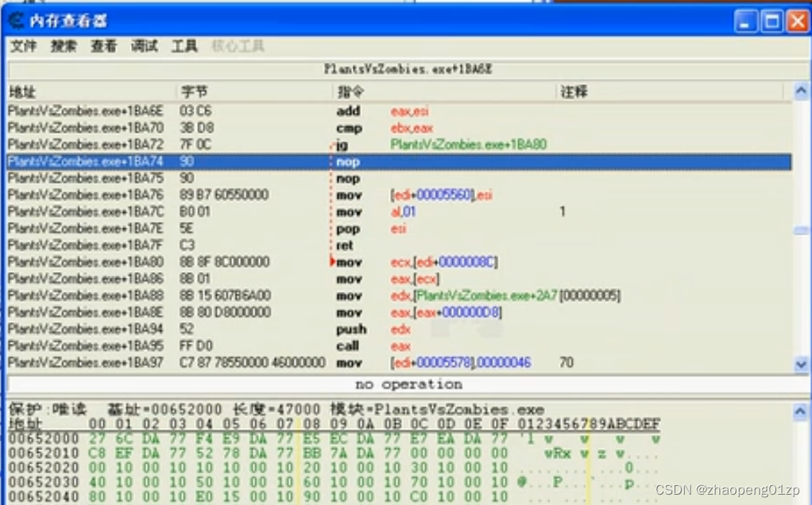Image resolution: width=812 pixels, height=505 pixels.
Task: Select mov [edi+00005578],00000046 row
Action: click(x=399, y=363)
